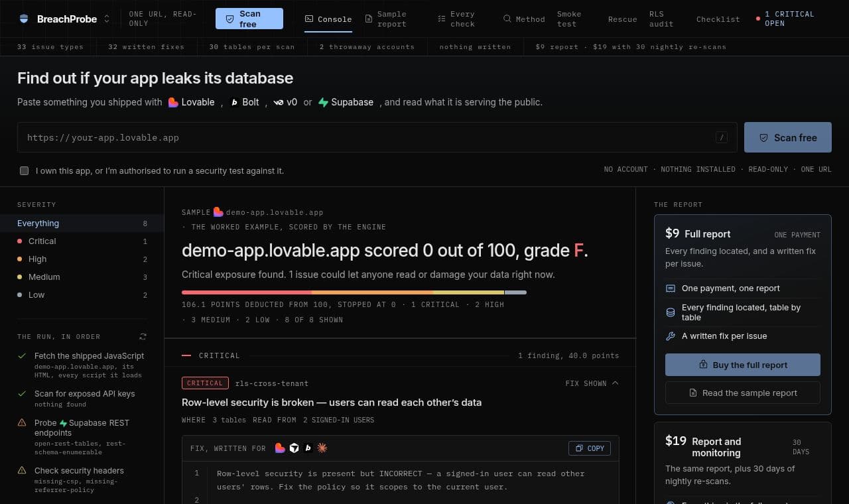Click the Scan free button in the header
Screen dimensions: 849x504
coord(249,19)
